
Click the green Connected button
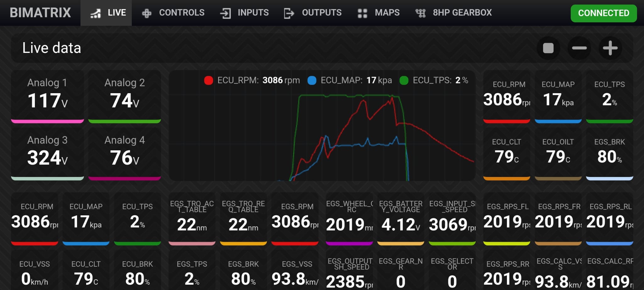(603, 13)
